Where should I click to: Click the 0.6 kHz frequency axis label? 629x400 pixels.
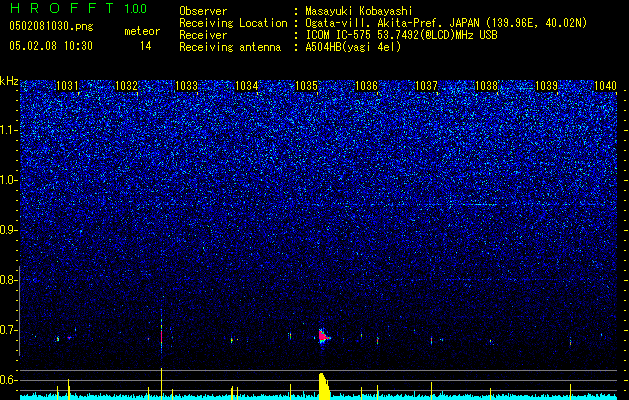[8, 380]
